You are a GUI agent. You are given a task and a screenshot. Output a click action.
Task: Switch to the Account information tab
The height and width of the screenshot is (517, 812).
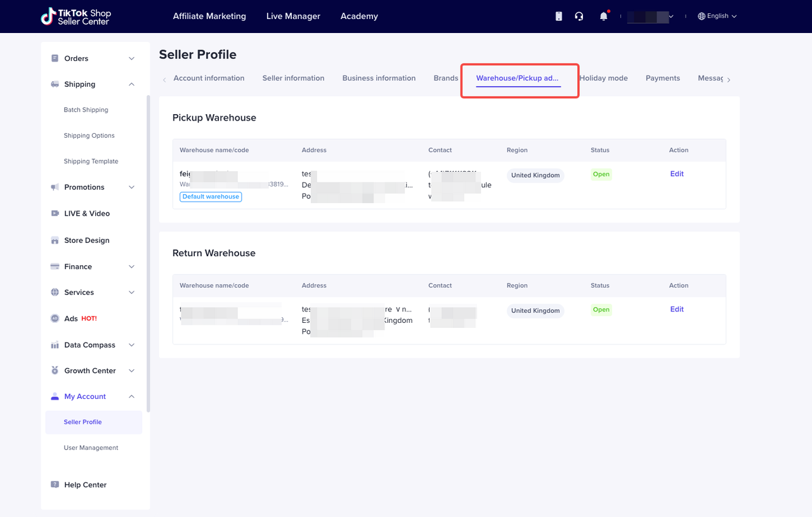209,78
